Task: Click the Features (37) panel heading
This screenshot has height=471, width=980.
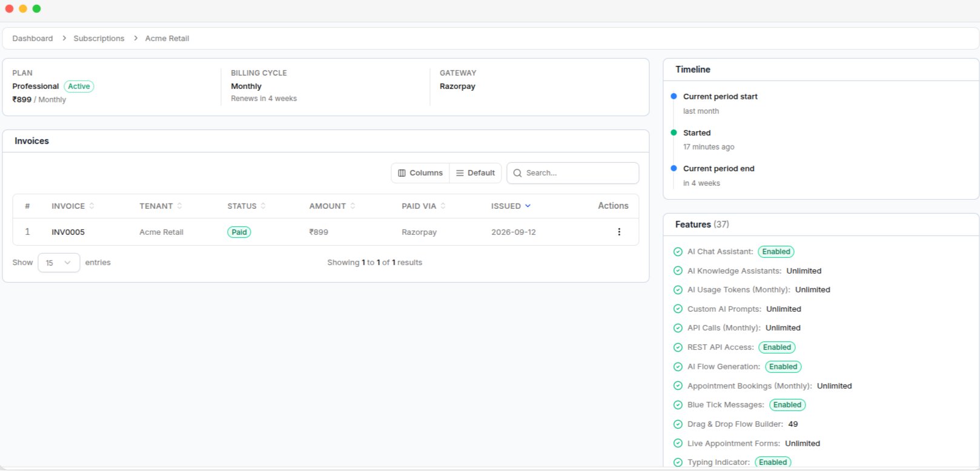Action: coord(702,225)
